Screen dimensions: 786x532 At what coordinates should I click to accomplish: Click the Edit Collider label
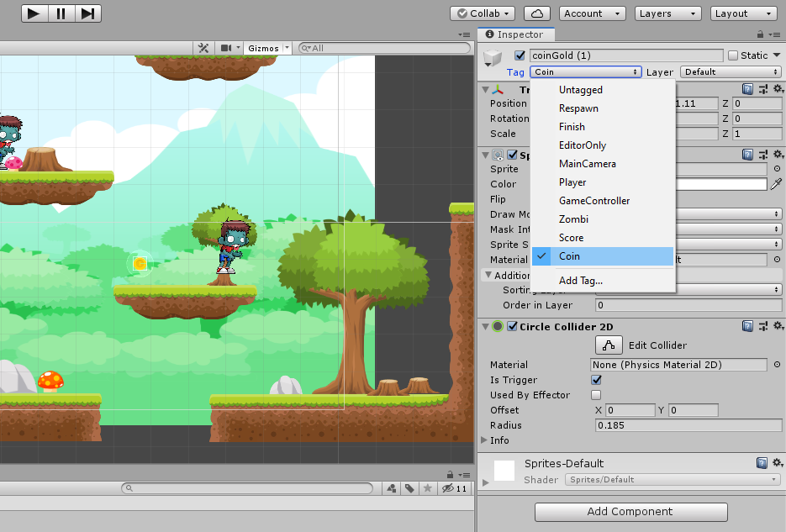point(657,345)
